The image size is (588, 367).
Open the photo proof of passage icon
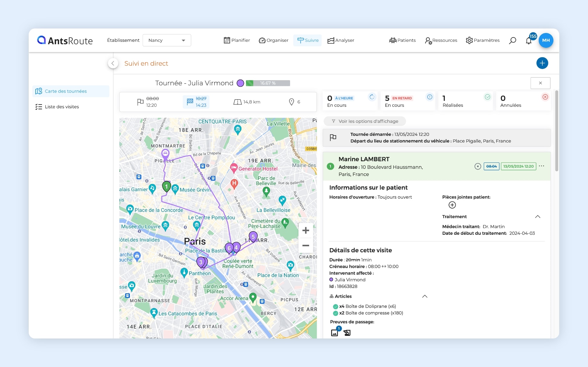[334, 332]
